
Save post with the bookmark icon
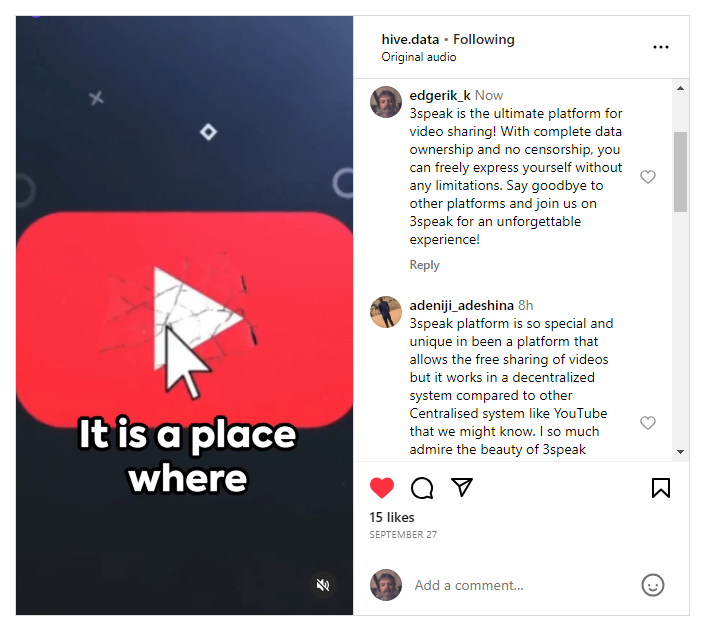coord(661,488)
